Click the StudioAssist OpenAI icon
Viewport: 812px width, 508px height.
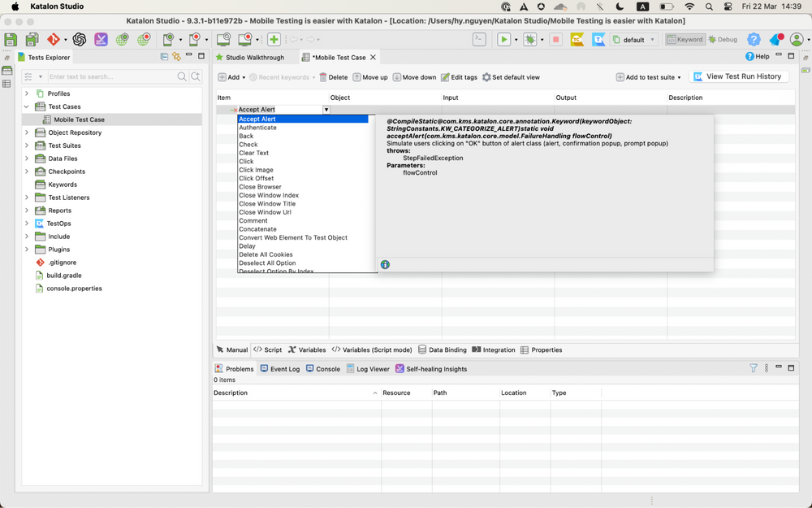click(x=80, y=39)
